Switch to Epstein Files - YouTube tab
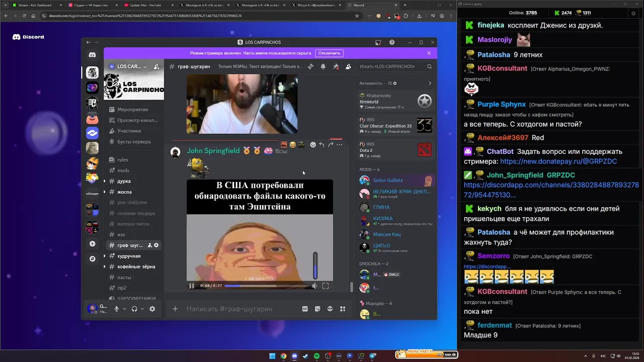Viewport: 644px width, 362px height. (148, 5)
